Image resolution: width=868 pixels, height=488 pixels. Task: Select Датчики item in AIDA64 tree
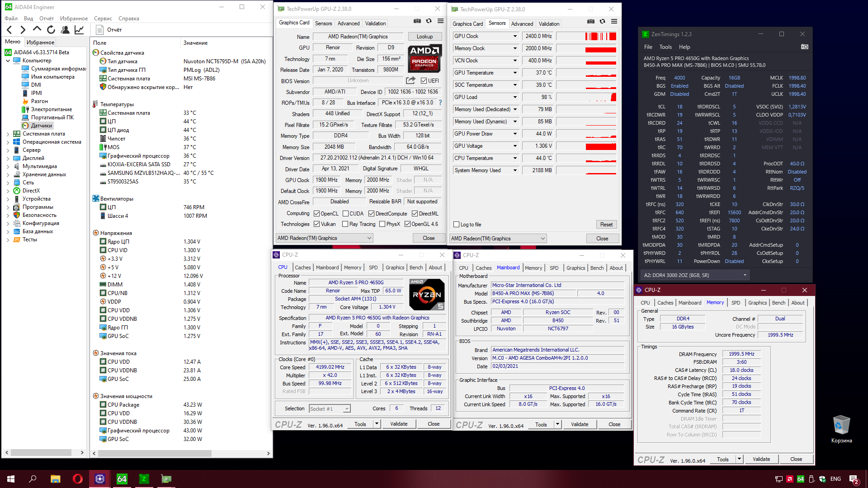pos(42,126)
